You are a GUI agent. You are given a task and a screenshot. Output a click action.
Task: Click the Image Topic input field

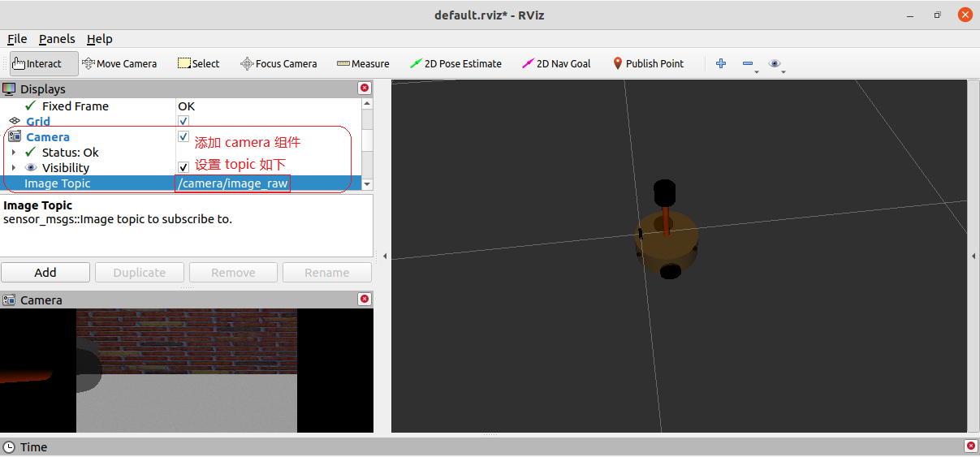[232, 183]
